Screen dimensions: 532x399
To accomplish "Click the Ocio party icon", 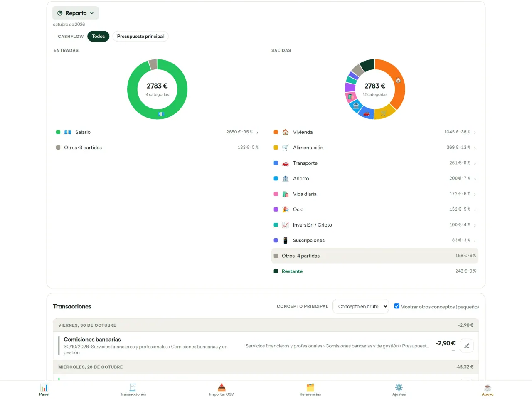I will pos(286,209).
